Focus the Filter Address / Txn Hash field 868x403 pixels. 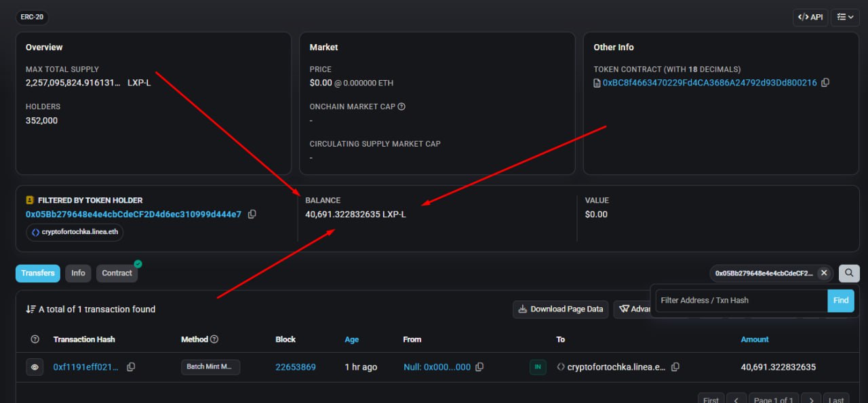(741, 300)
